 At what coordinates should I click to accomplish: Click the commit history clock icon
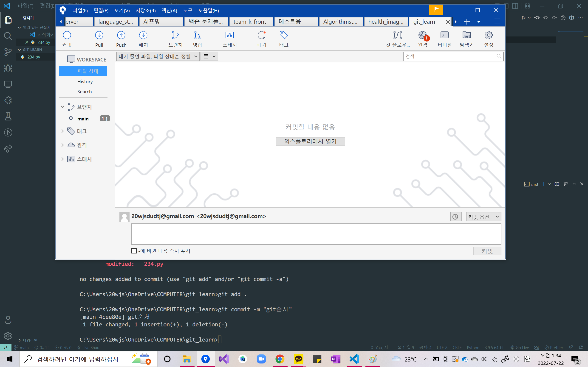click(x=455, y=217)
